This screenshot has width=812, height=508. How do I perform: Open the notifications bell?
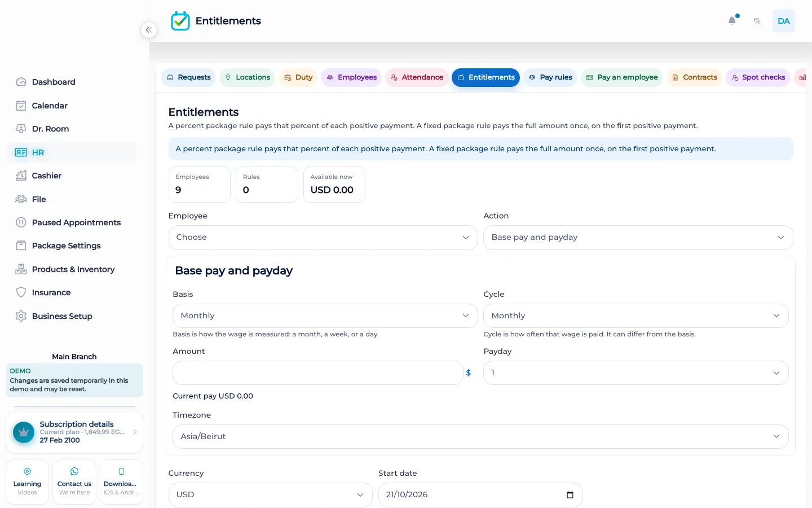pos(732,21)
